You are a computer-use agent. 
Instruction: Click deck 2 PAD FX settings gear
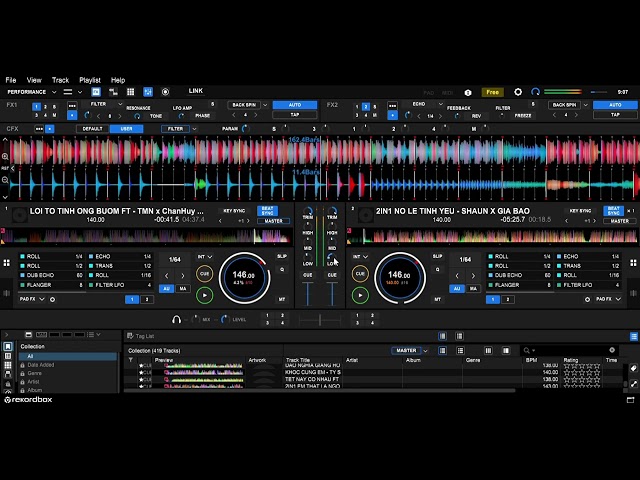tap(587, 299)
